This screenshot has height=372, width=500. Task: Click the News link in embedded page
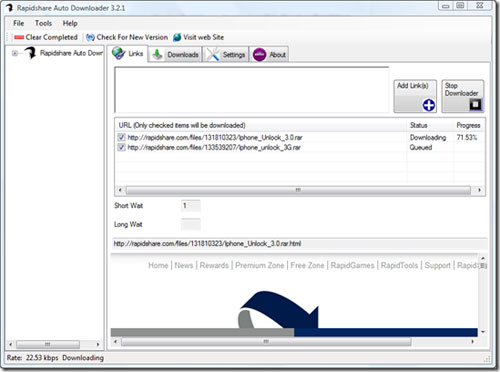click(x=184, y=265)
